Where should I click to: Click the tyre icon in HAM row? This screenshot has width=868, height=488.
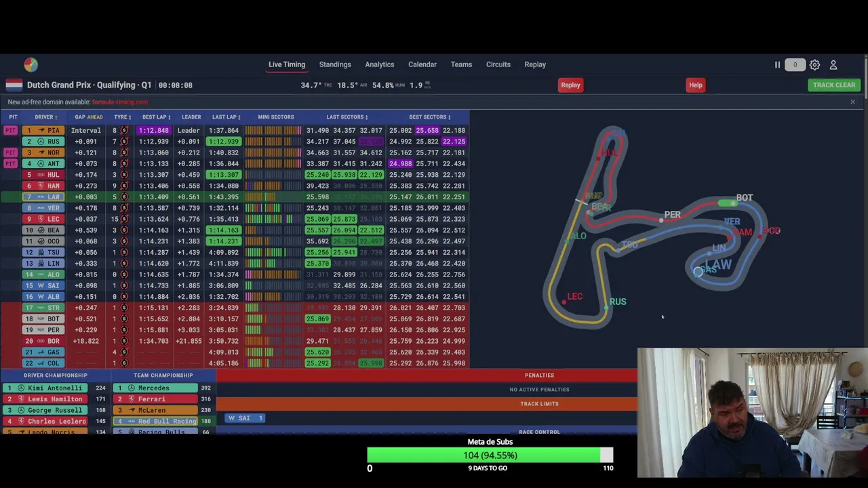coord(124,186)
